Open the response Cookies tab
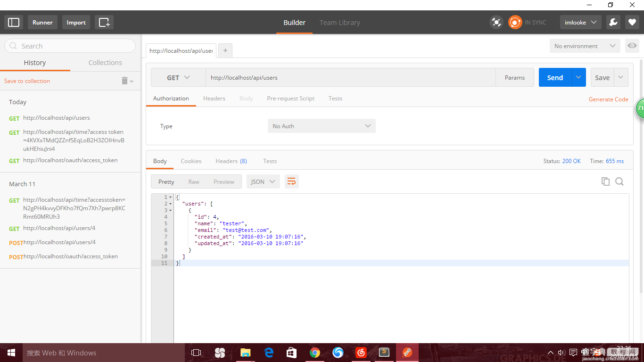Viewport: 644px width, 362px height. click(x=191, y=161)
